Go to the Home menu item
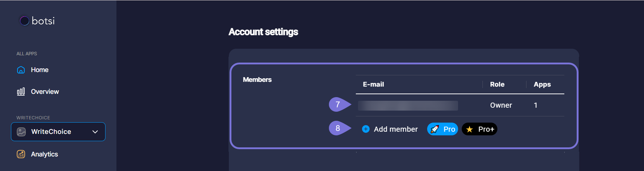This screenshot has width=644, height=171. (x=40, y=70)
